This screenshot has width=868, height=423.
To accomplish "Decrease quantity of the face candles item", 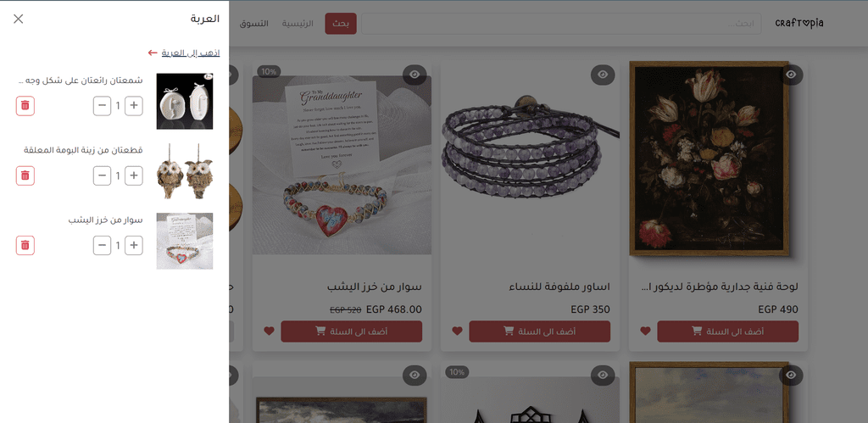I will pos(102,106).
